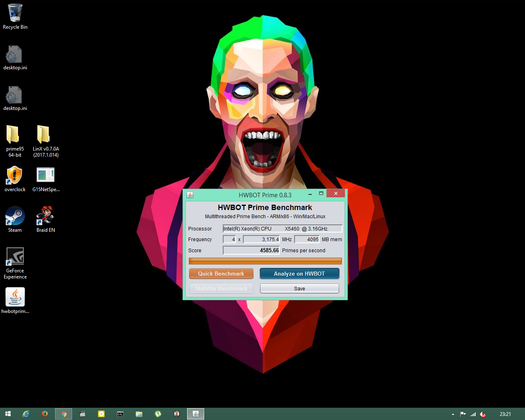Click the greyed-out Stability Benchmark button
This screenshot has height=420, width=525.
(x=221, y=288)
